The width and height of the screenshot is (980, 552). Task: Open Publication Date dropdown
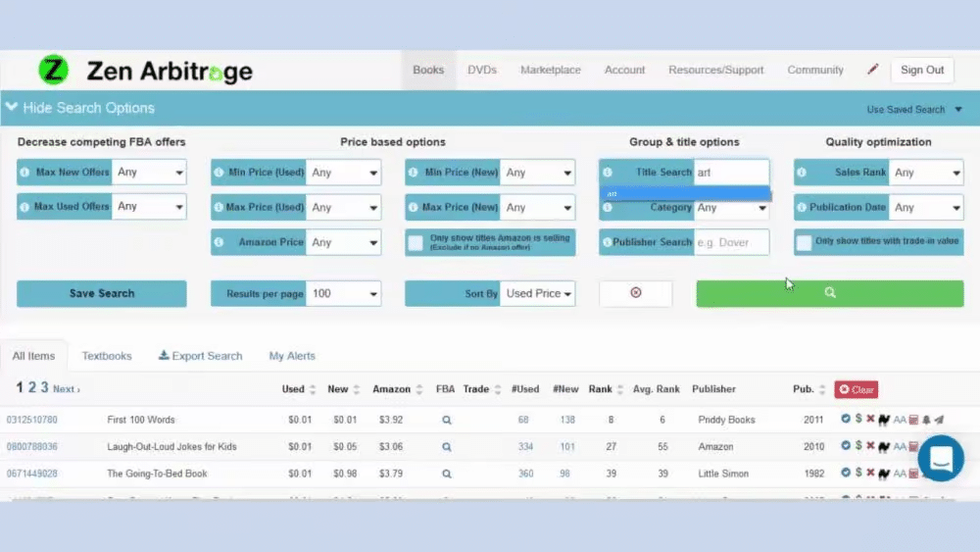pos(926,208)
